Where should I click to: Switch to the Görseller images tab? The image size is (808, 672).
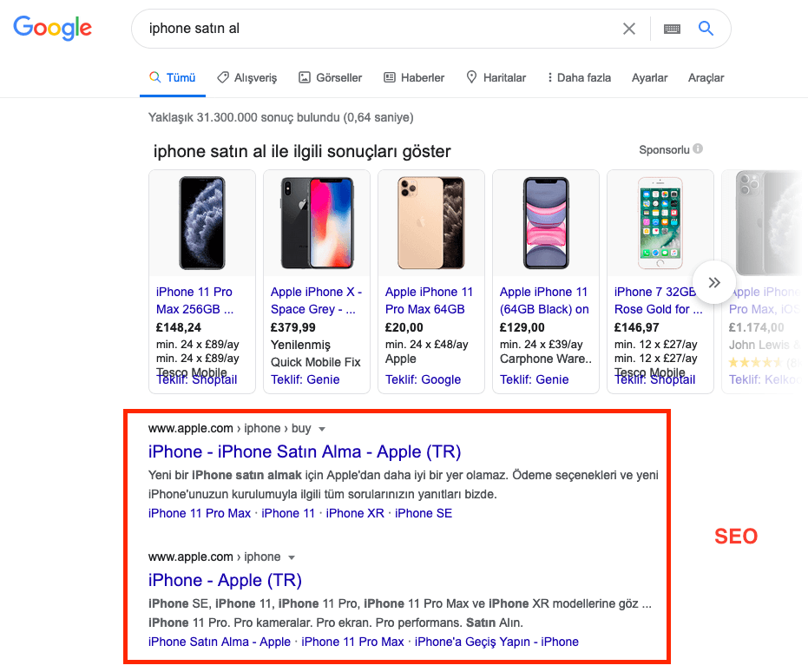tap(330, 77)
